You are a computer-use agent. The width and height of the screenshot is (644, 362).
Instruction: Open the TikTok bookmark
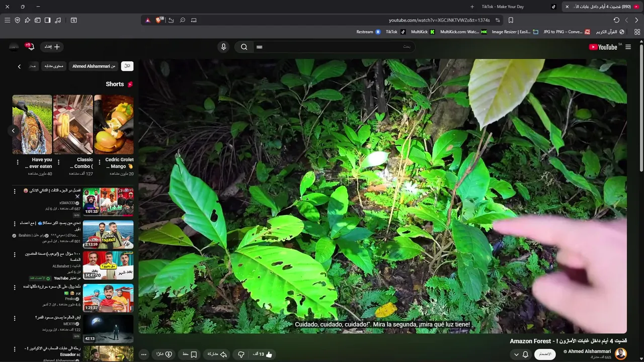395,32
